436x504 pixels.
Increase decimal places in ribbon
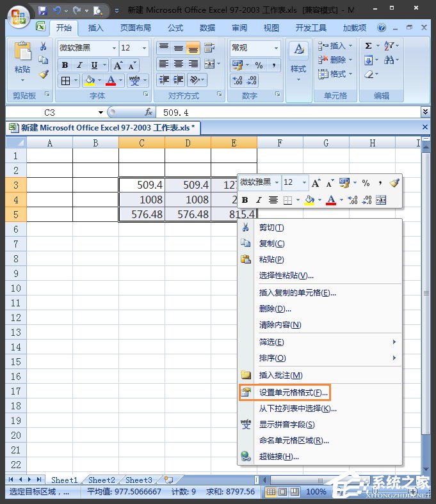coord(238,81)
